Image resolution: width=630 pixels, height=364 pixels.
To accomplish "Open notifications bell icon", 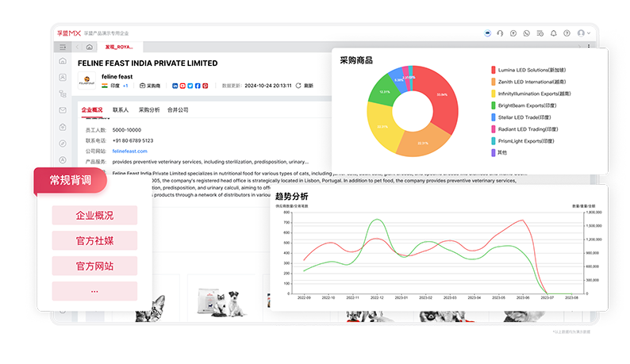I will pos(554,33).
